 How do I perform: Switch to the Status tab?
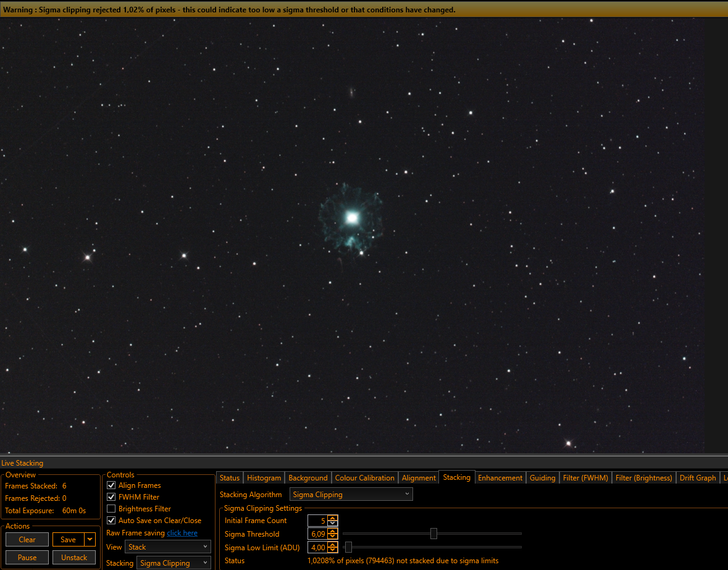point(229,477)
